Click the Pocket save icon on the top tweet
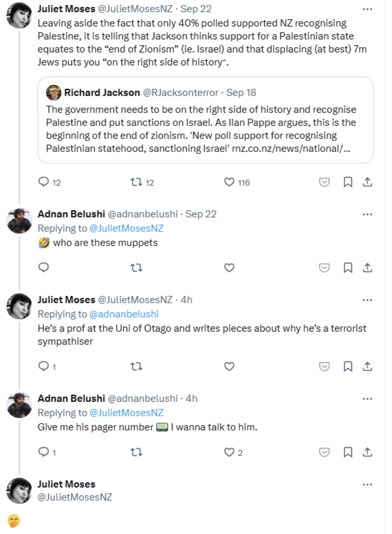The height and width of the screenshot is (534, 392). 324,182
